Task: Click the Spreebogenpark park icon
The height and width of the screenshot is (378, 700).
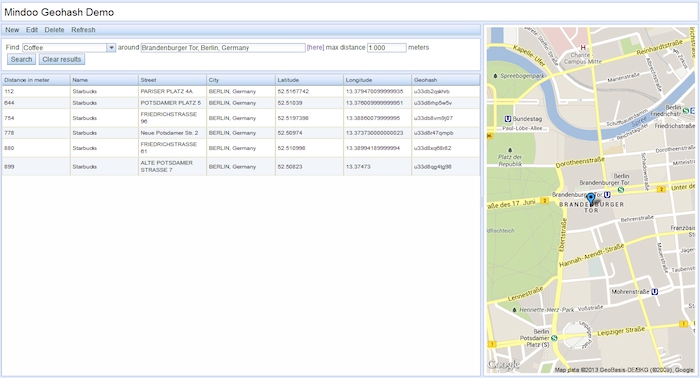Action: 495,76
